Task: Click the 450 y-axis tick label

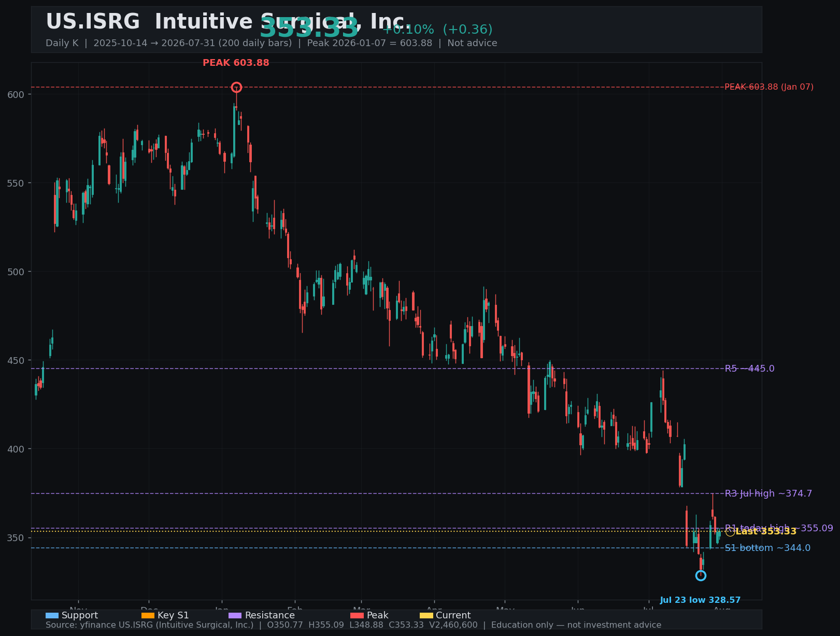Action: pyautogui.click(x=16, y=360)
